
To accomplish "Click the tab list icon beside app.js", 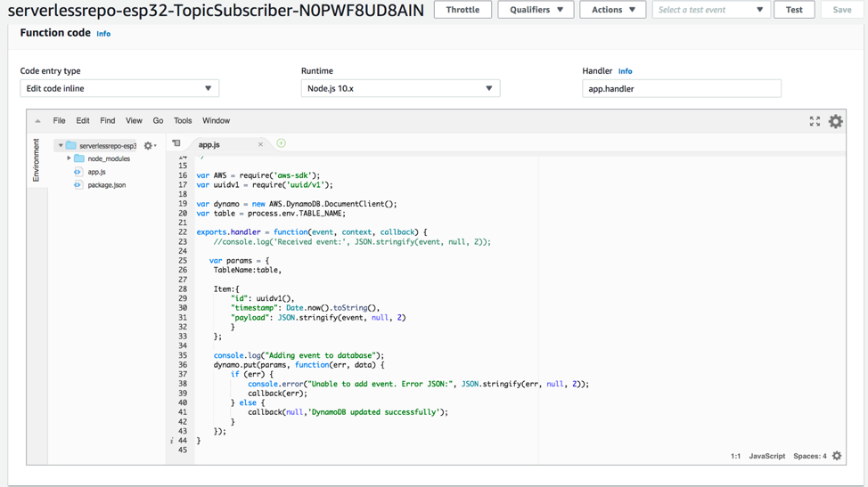I will (176, 143).
